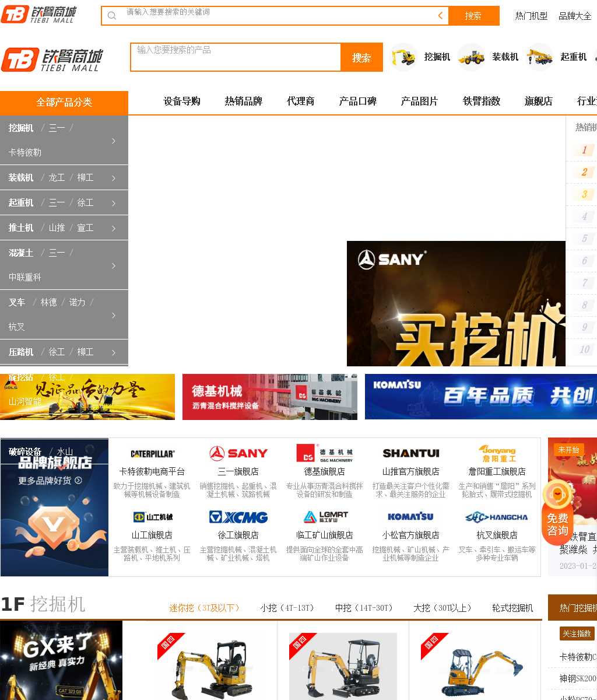Open the XCMG brand logo
The image size is (597, 700).
click(238, 517)
